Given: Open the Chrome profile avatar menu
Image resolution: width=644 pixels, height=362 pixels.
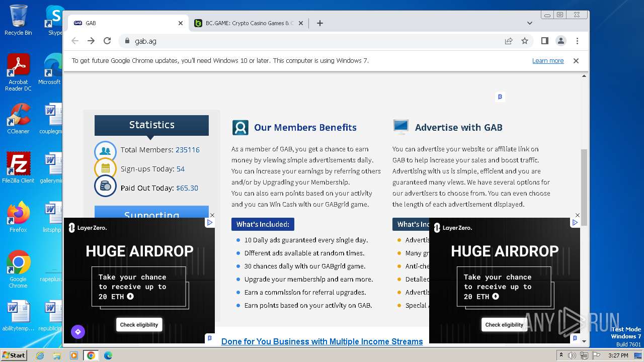Looking at the screenshot, I should [x=560, y=41].
